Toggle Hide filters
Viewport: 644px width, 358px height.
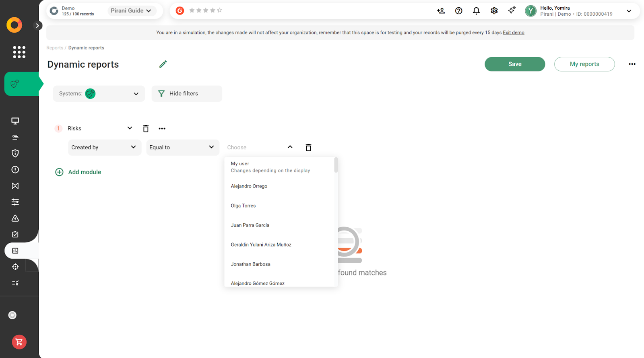click(186, 94)
